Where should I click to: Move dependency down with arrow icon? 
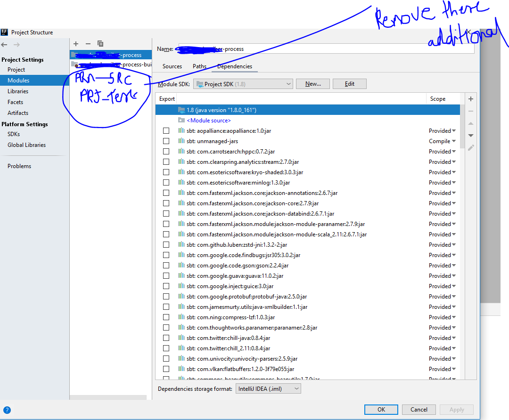tap(471, 136)
